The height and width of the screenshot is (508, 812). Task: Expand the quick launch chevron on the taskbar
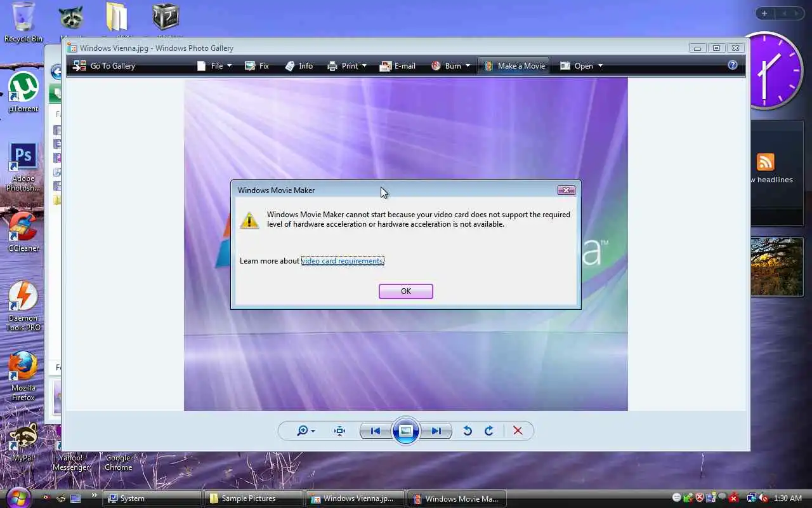(x=94, y=496)
